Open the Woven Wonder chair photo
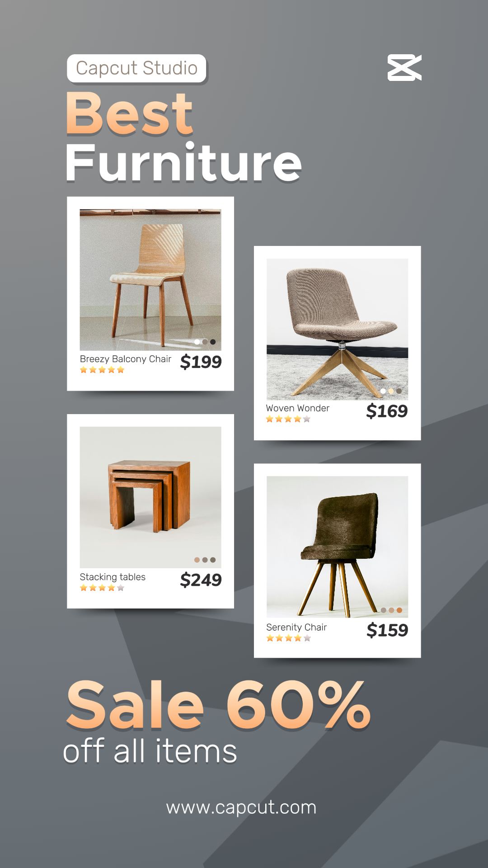Viewport: 488px width, 868px height. (x=338, y=329)
